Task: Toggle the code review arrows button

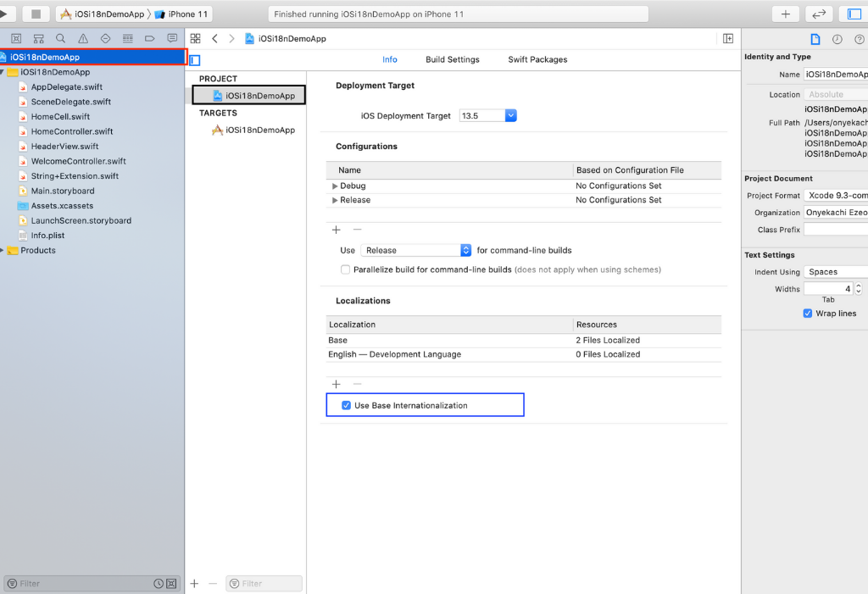Action: coord(819,14)
